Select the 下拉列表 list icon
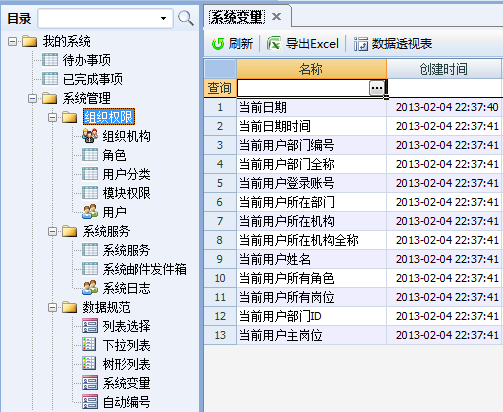This screenshot has height=412, width=503. click(x=90, y=345)
